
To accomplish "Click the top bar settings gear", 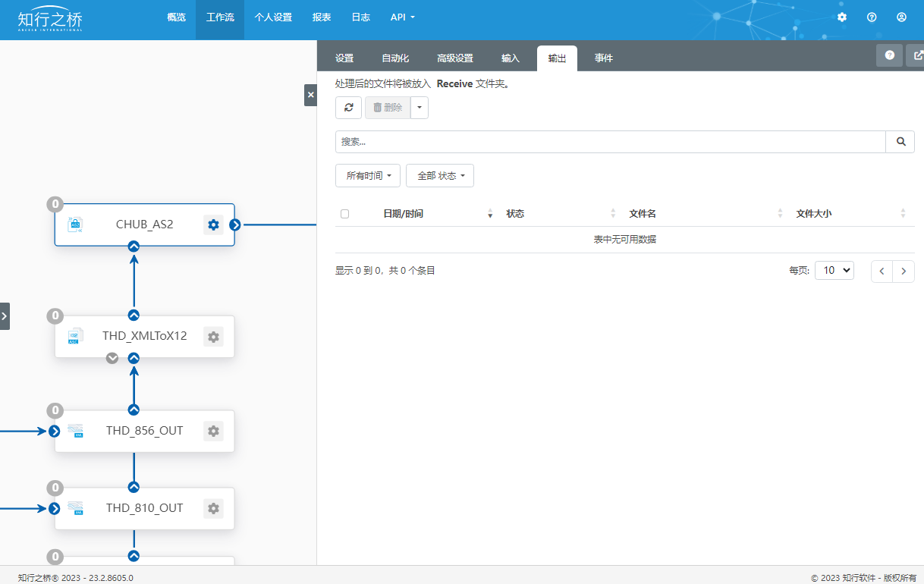I will 841,17.
